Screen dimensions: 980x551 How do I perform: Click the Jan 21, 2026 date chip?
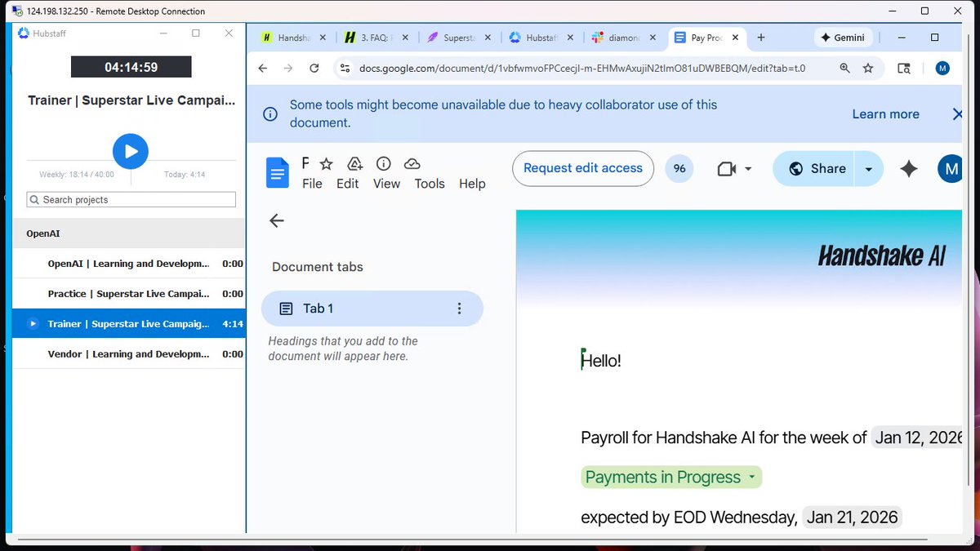pos(853,517)
